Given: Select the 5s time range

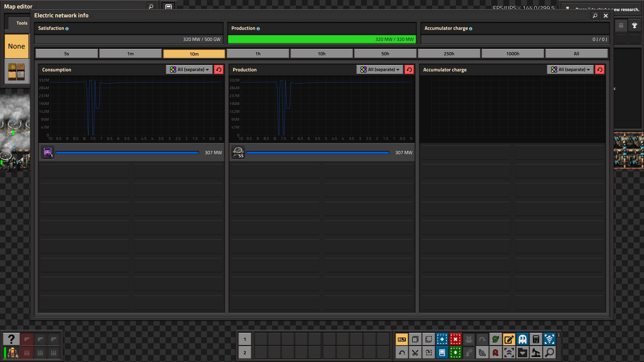Looking at the screenshot, I should point(67,54).
